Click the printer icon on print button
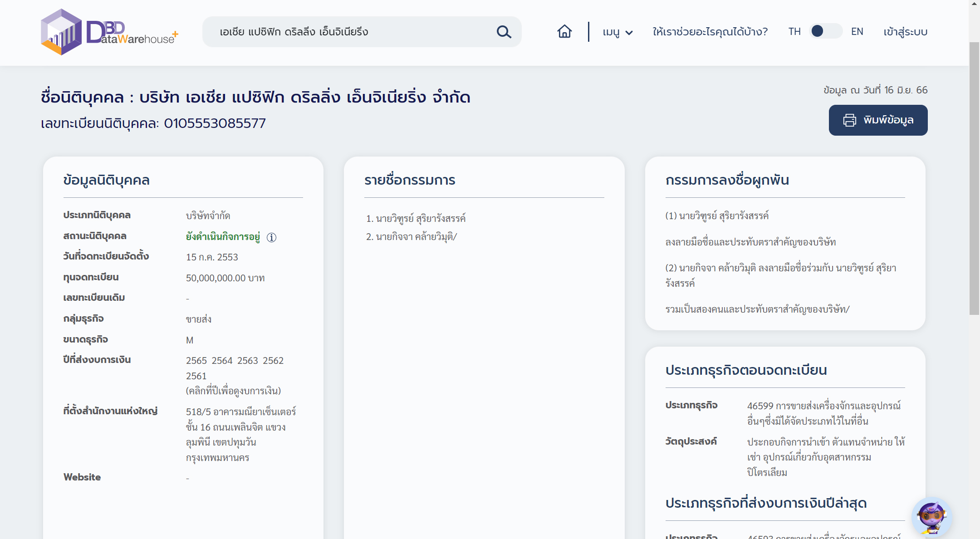 click(x=849, y=120)
